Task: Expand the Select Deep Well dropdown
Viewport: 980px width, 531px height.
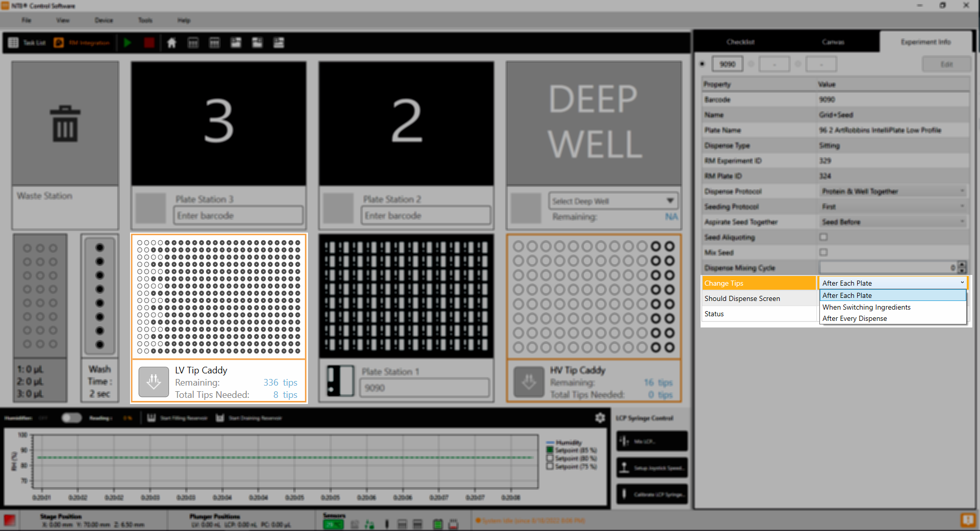Action: (x=670, y=201)
